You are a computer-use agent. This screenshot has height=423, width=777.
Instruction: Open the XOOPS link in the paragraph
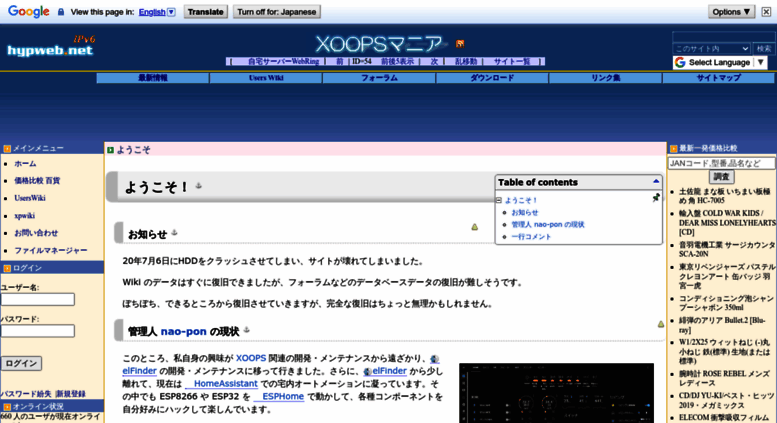(251, 358)
